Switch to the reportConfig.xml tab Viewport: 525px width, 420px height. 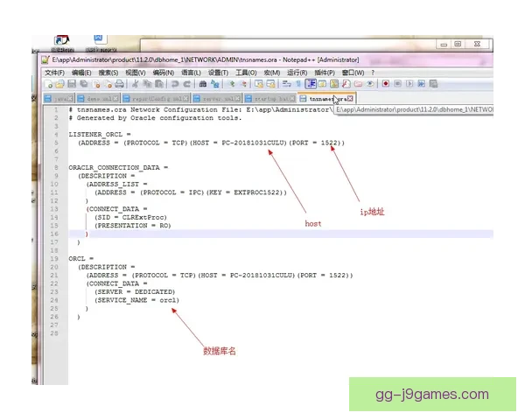156,99
